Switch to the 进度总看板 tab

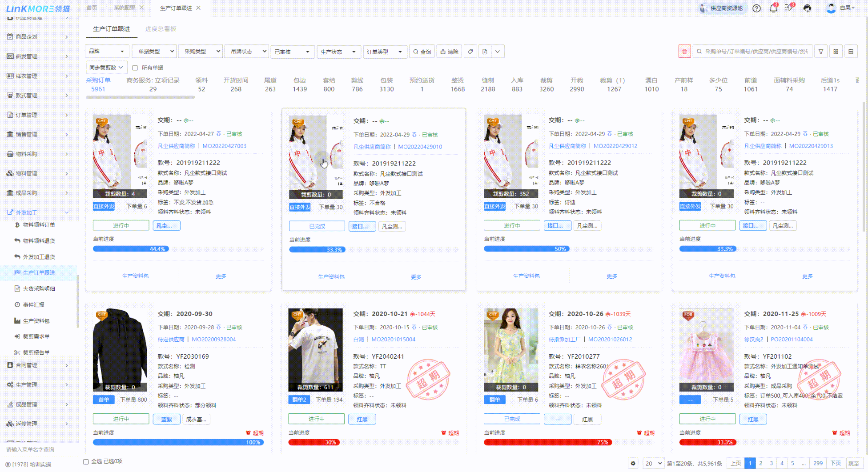(x=161, y=29)
